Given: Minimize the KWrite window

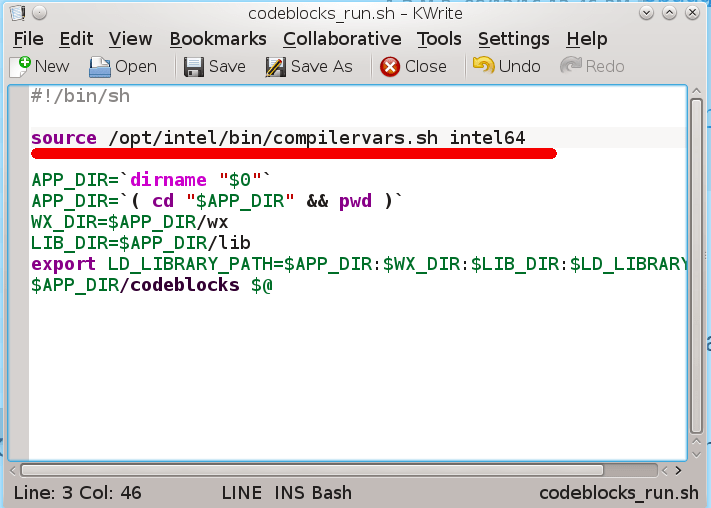Looking at the screenshot, I should (x=646, y=13).
